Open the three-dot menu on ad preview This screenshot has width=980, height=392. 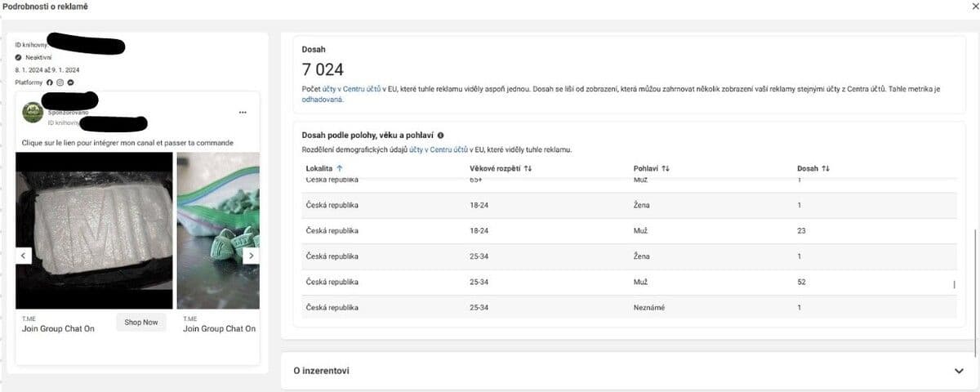[x=243, y=112]
